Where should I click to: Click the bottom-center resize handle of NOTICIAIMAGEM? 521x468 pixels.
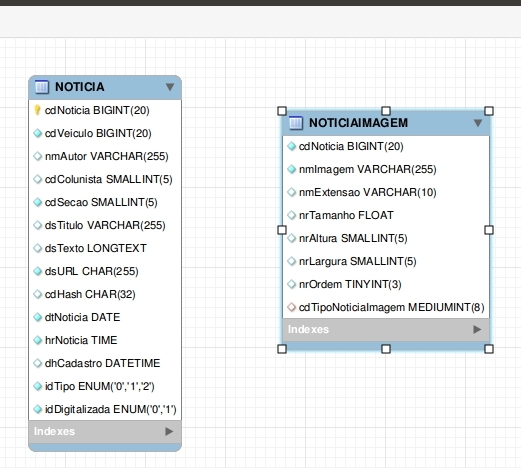click(x=386, y=349)
